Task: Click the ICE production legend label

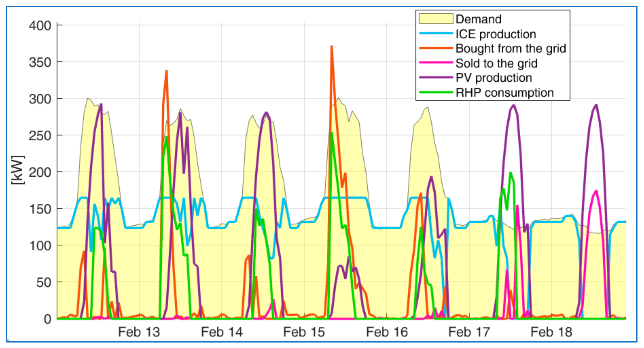Action: coord(496,34)
